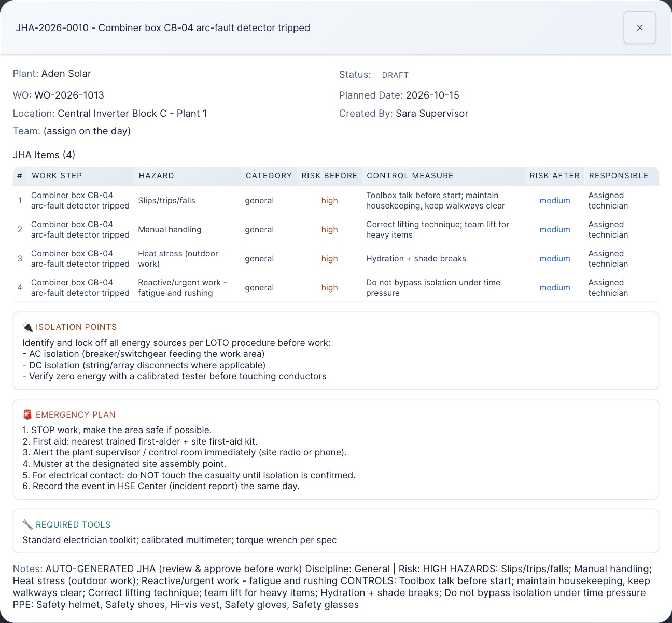
Task: Click the planned date 2026-10-15
Action: [x=432, y=95]
